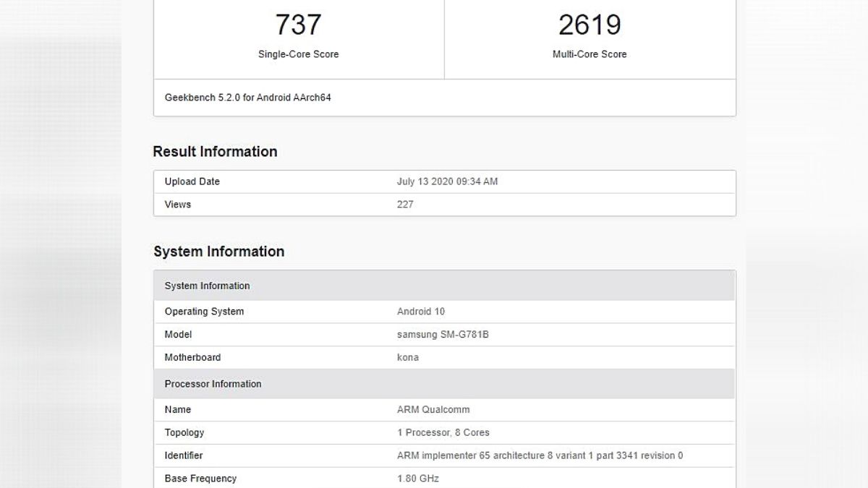Select the Multi-Core Score label
868x488 pixels.
point(590,54)
